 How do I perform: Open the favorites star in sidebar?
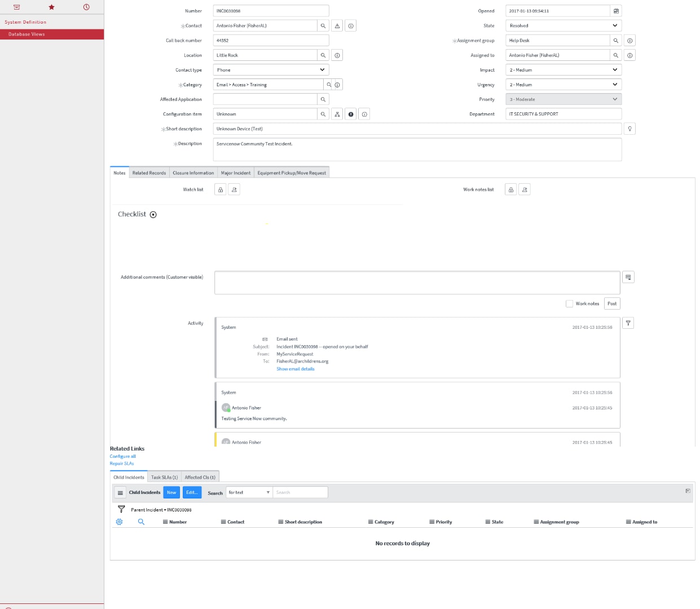coord(51,7)
